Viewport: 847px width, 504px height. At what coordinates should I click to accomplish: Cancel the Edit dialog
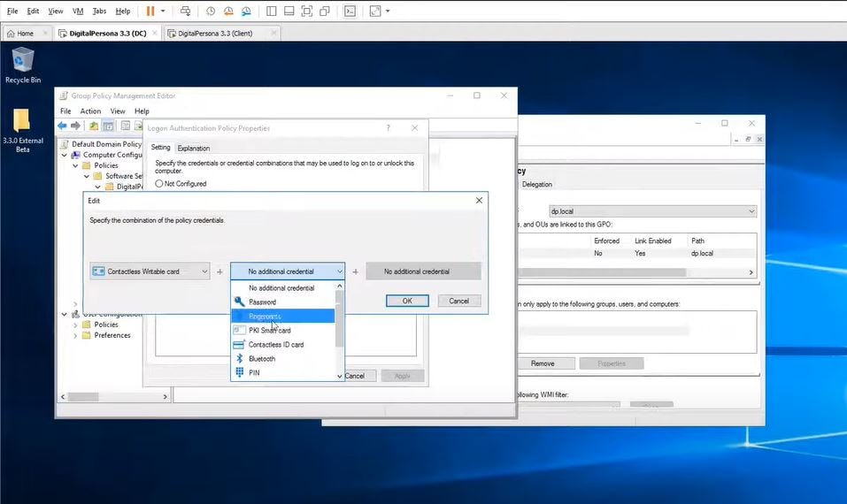coord(459,302)
